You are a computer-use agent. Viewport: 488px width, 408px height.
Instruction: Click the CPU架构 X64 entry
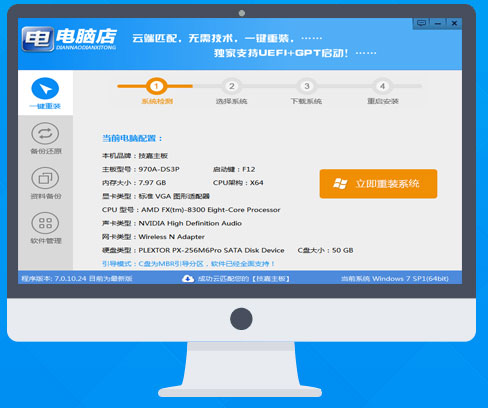(238, 183)
